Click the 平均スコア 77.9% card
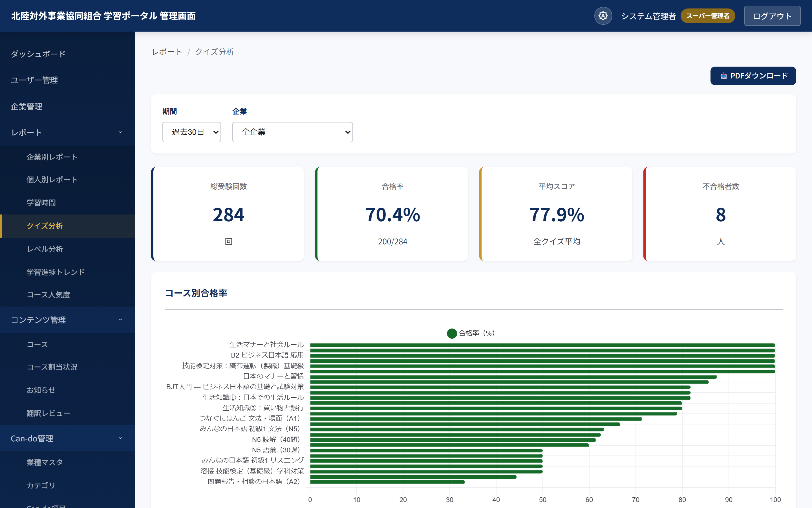This screenshot has width=812, height=508. click(556, 214)
